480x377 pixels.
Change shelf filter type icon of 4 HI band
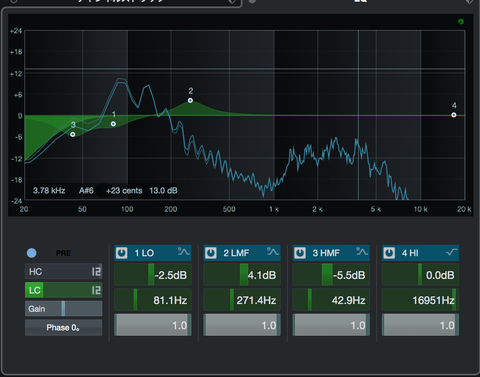[x=451, y=252]
